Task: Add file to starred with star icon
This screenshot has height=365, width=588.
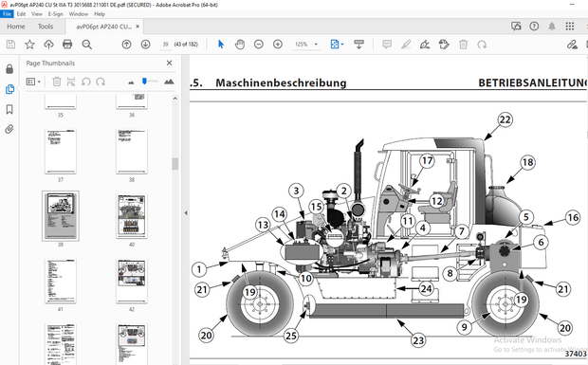Action: (x=29, y=45)
